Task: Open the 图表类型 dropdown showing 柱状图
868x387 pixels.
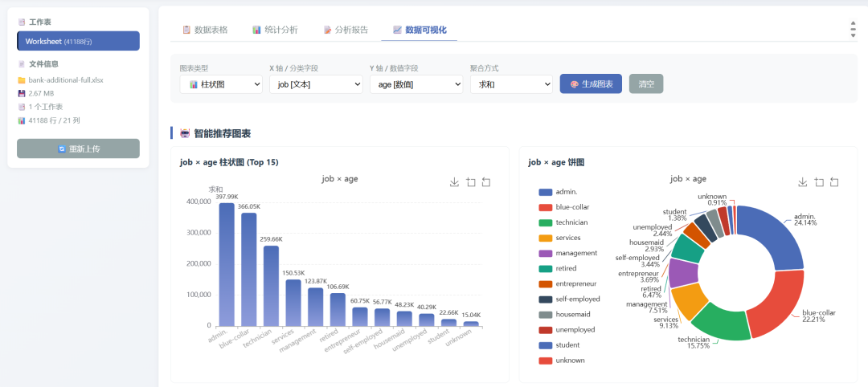Action: click(x=222, y=84)
